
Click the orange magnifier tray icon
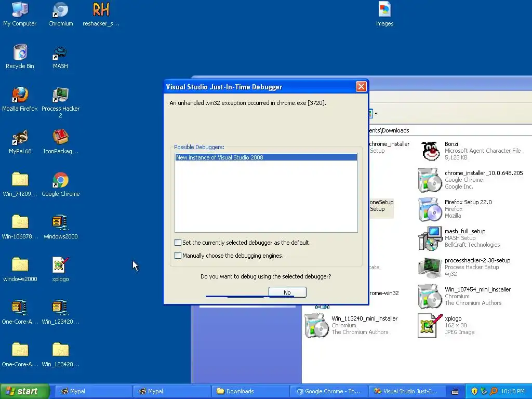pos(494,391)
